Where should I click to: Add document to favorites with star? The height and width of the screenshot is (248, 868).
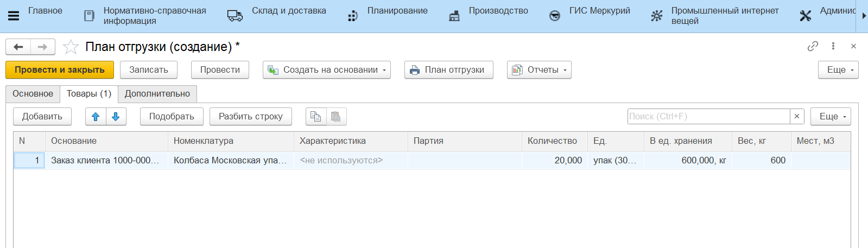[71, 47]
